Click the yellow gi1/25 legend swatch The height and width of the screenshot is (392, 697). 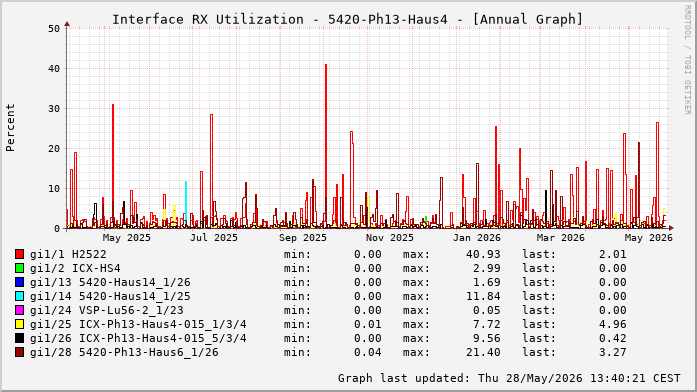pos(20,324)
